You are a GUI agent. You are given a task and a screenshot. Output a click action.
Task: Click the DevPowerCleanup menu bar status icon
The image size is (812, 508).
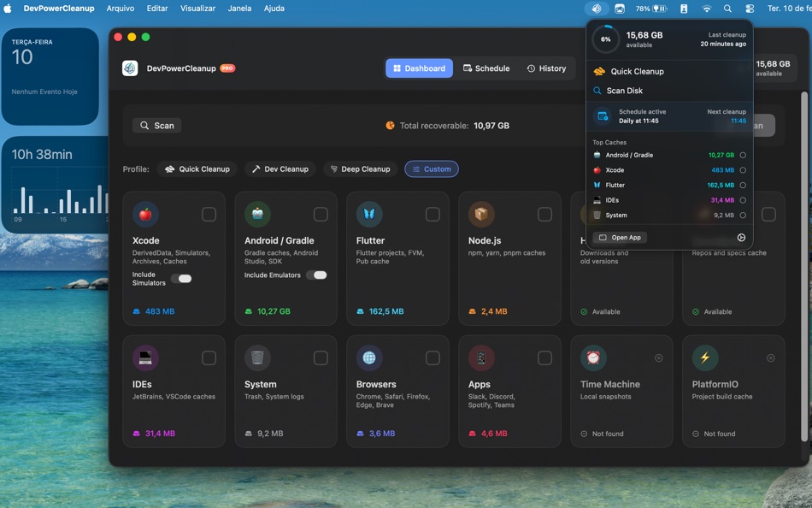(597, 9)
